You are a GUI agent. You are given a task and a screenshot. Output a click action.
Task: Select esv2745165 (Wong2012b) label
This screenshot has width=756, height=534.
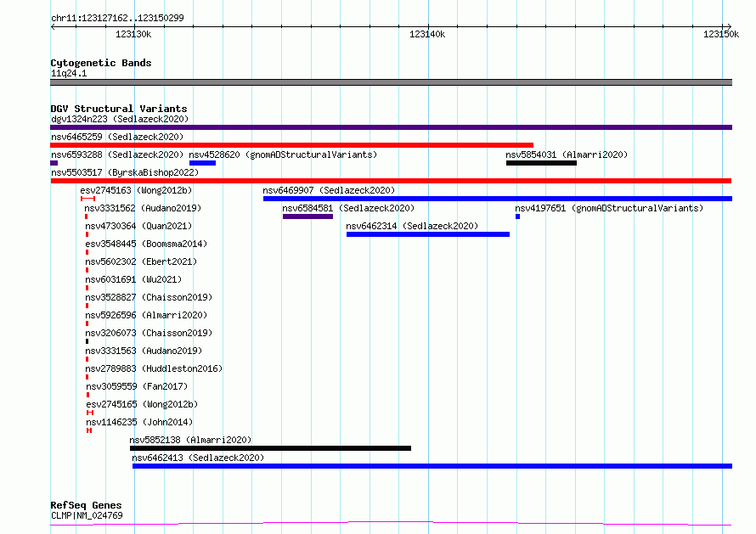tap(142, 404)
